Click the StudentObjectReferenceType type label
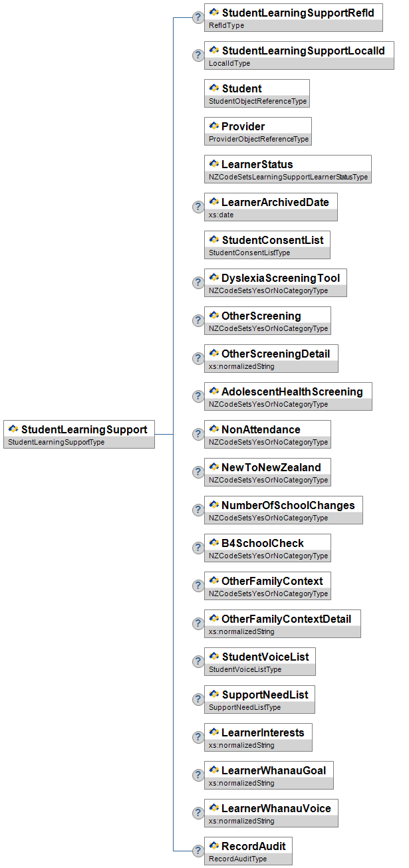Viewport: 409px width, 868px height. [257, 102]
